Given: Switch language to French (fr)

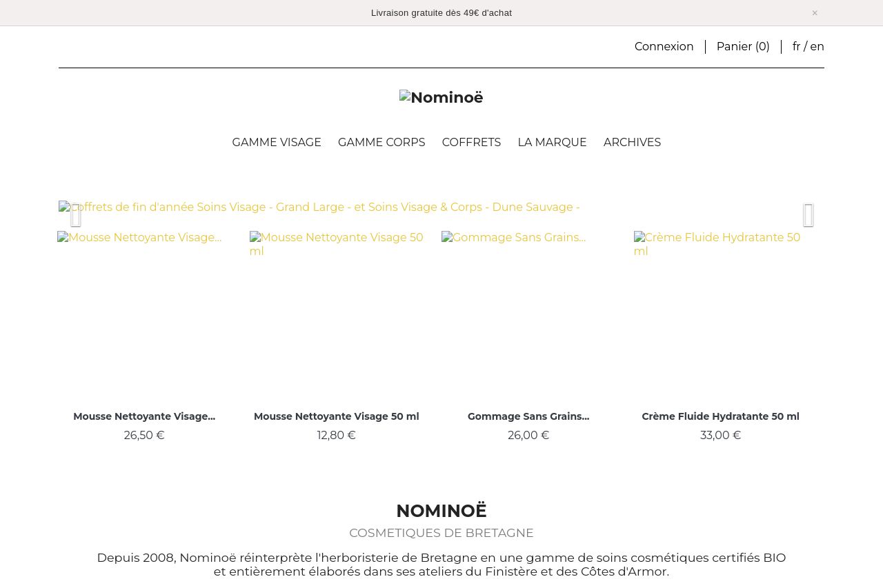Looking at the screenshot, I should [796, 46].
